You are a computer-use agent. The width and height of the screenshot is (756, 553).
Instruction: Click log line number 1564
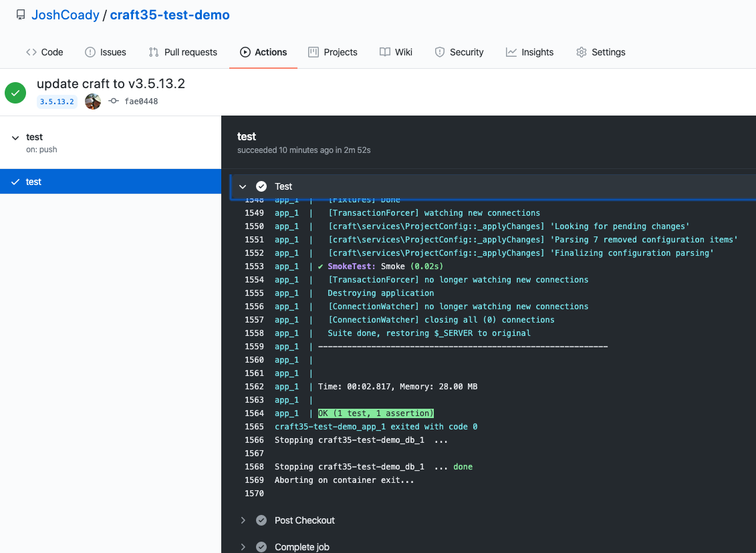(x=254, y=413)
